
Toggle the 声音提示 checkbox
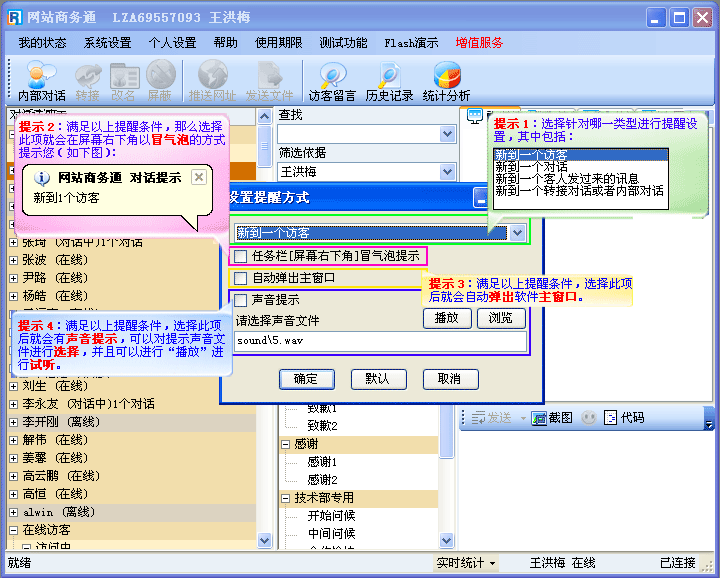click(240, 300)
